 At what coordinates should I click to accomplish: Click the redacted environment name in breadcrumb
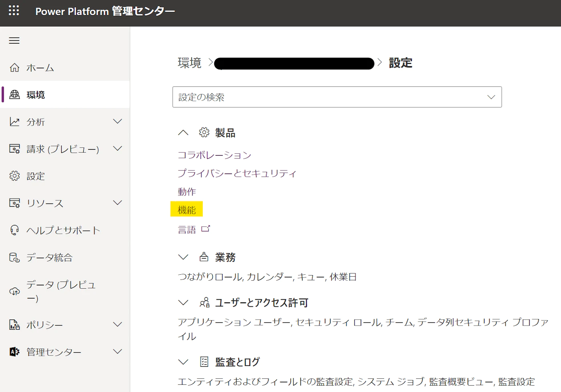(294, 63)
